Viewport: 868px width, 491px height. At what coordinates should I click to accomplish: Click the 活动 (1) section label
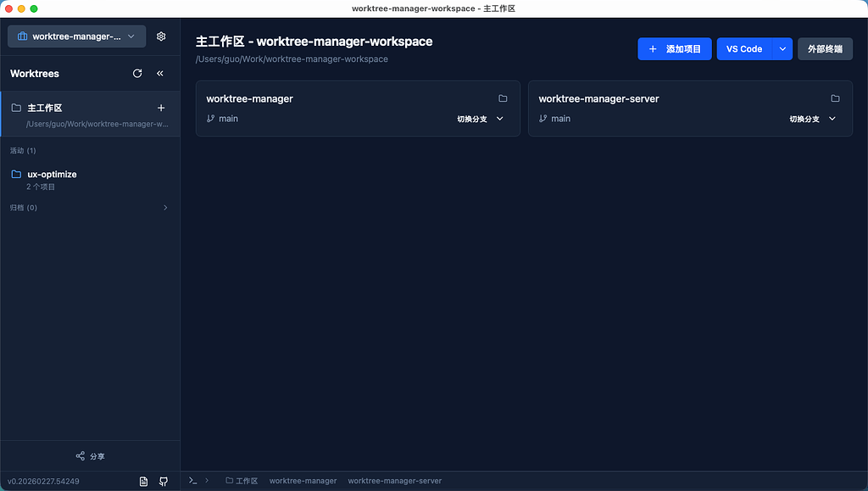[23, 151]
